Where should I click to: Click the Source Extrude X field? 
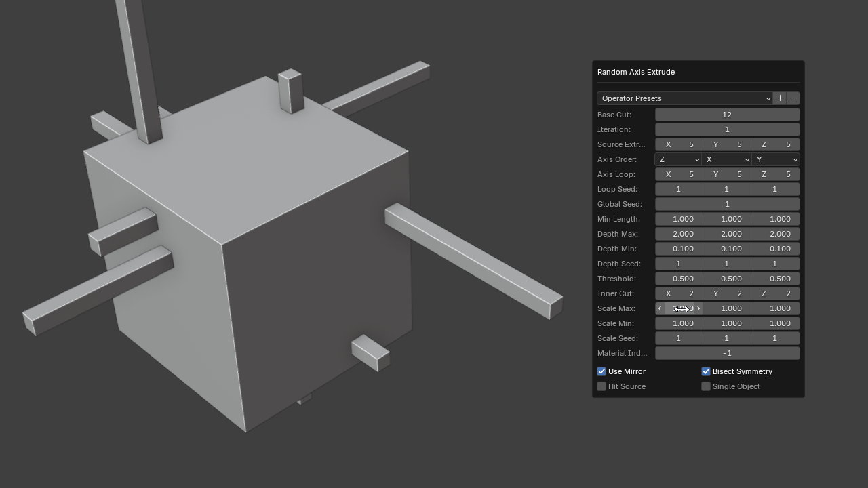(x=679, y=144)
